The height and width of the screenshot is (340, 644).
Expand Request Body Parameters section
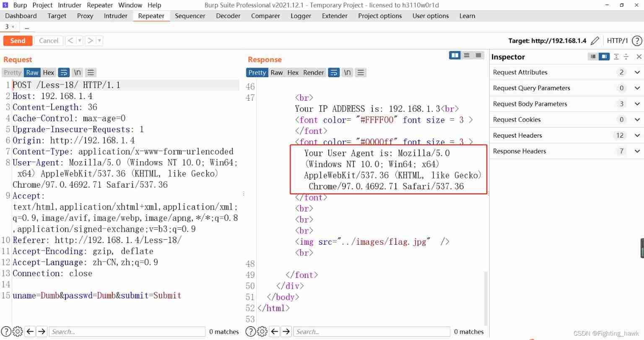click(x=637, y=104)
